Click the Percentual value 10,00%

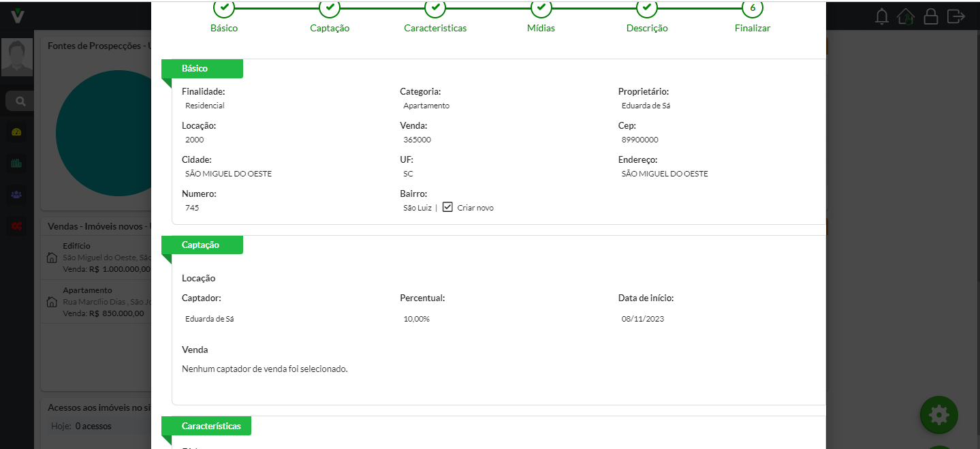click(417, 319)
